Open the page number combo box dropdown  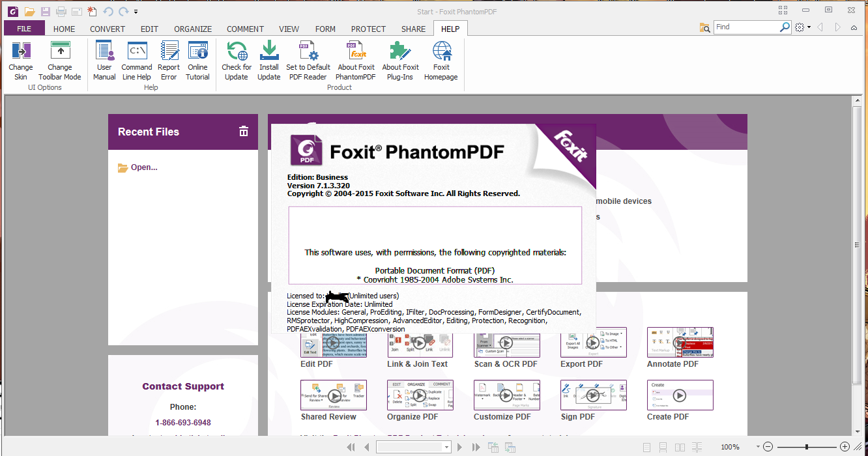pos(446,447)
